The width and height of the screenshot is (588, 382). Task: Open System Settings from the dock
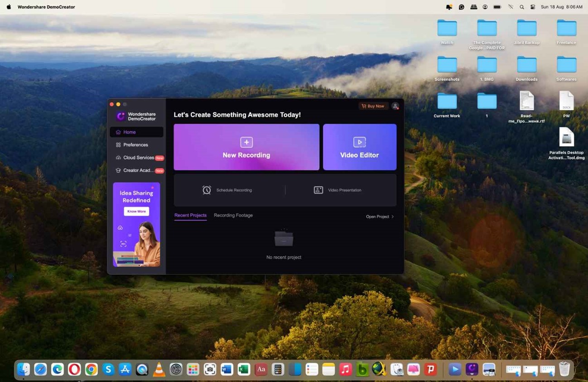click(x=176, y=370)
